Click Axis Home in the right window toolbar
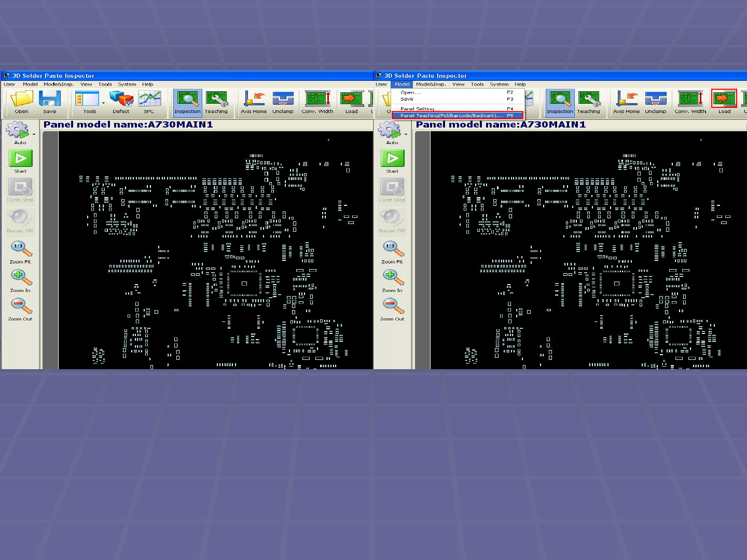The image size is (747, 560). pos(627,102)
